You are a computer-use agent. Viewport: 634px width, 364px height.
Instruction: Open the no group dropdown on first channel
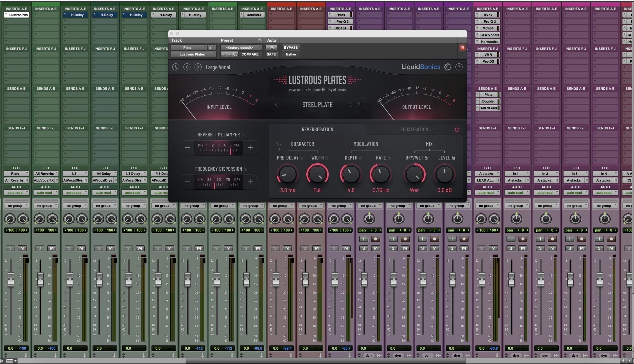(16, 205)
